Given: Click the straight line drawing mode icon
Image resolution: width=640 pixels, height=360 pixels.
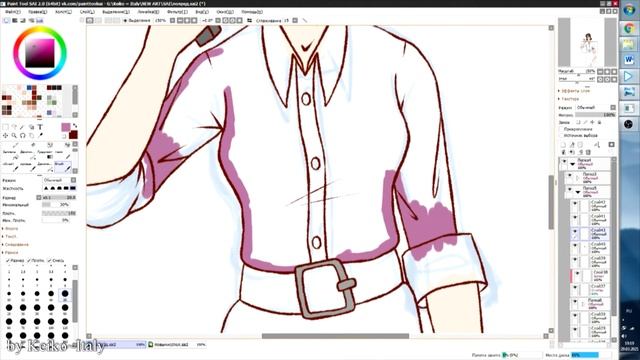Looking at the screenshot, I should click(305, 20).
